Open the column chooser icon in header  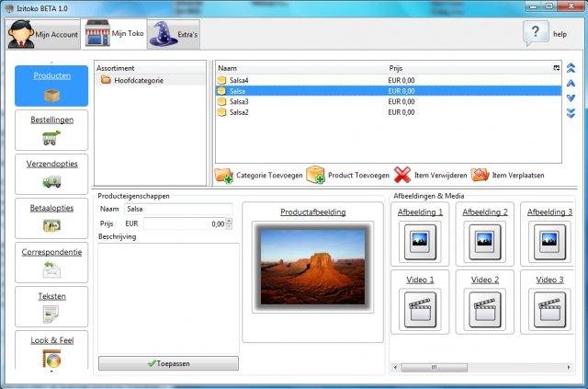(x=557, y=68)
